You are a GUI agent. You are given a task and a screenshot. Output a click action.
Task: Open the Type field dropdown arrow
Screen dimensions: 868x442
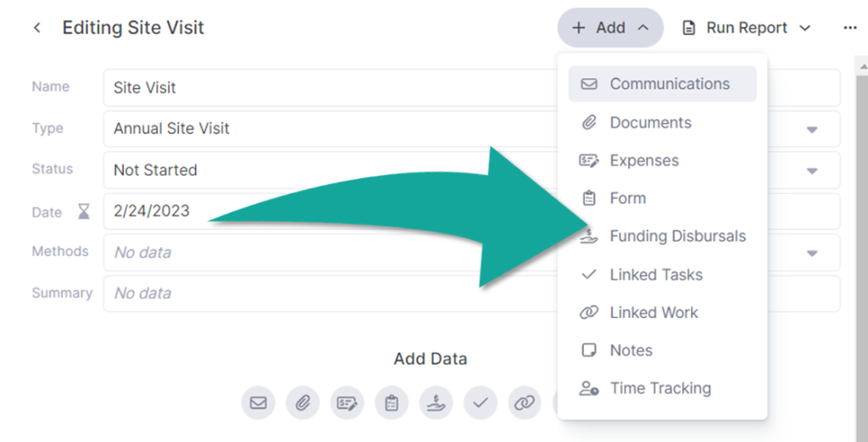(811, 130)
